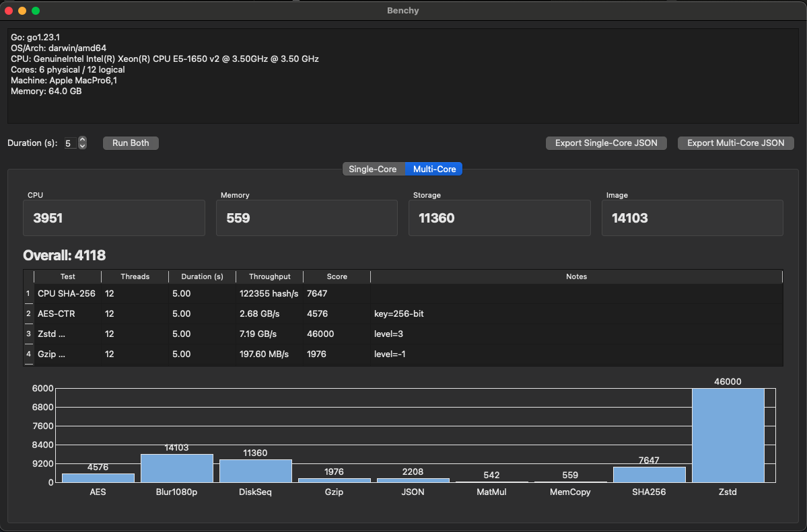
Task: Select the CPU SHA-256 table row
Action: pos(67,293)
